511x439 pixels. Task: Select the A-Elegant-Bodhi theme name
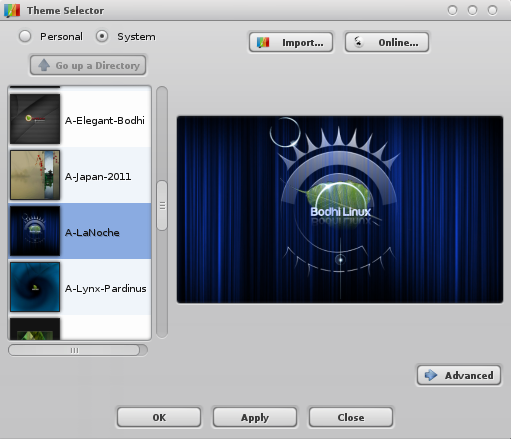point(105,120)
